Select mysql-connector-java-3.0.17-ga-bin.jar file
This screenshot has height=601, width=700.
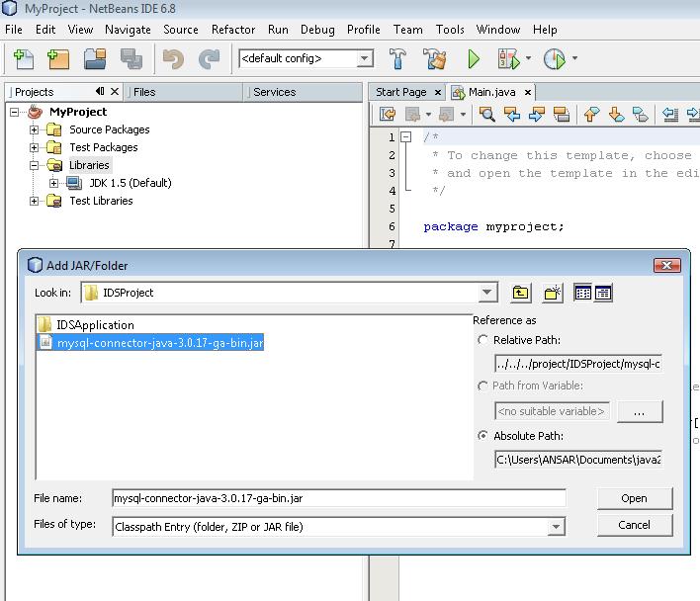(x=151, y=343)
